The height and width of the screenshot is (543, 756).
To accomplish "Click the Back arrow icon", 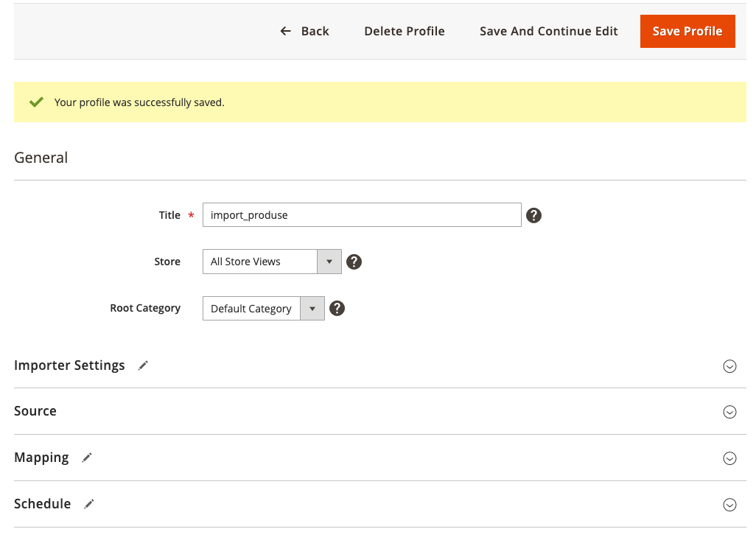I will (x=285, y=32).
